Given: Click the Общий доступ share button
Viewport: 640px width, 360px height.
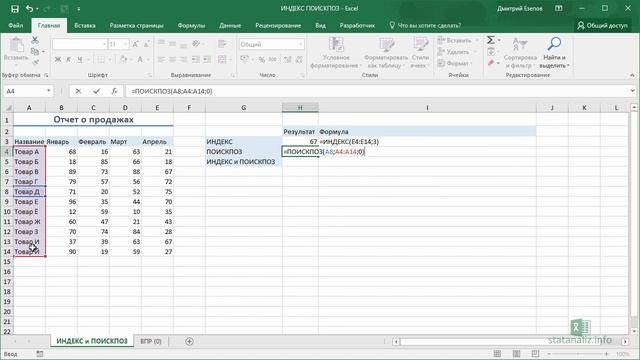Looking at the screenshot, I should pyautogui.click(x=602, y=25).
